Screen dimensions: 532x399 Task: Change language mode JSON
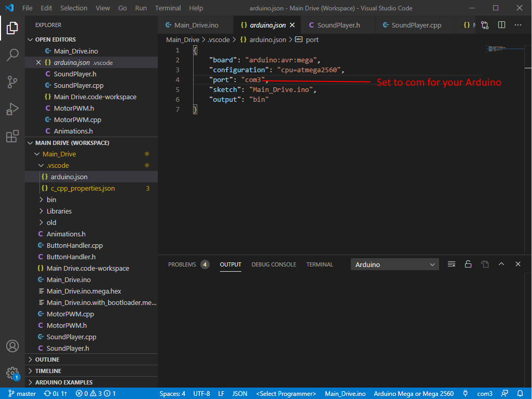[240, 394]
